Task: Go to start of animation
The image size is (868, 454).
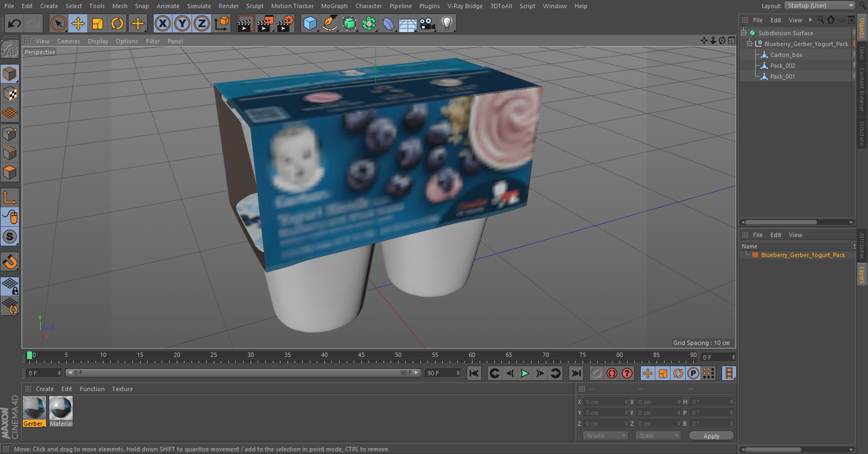Action: (x=474, y=373)
